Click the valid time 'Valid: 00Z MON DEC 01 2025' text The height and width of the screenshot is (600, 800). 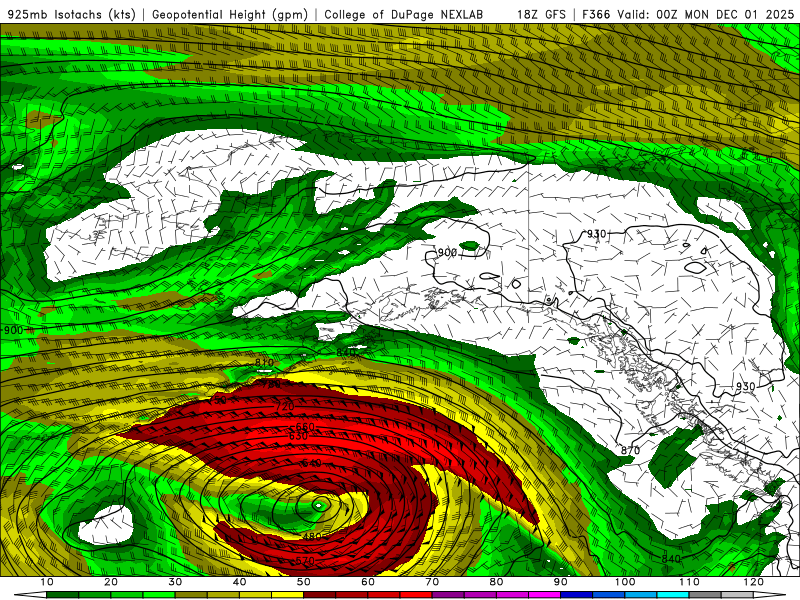tap(706, 14)
